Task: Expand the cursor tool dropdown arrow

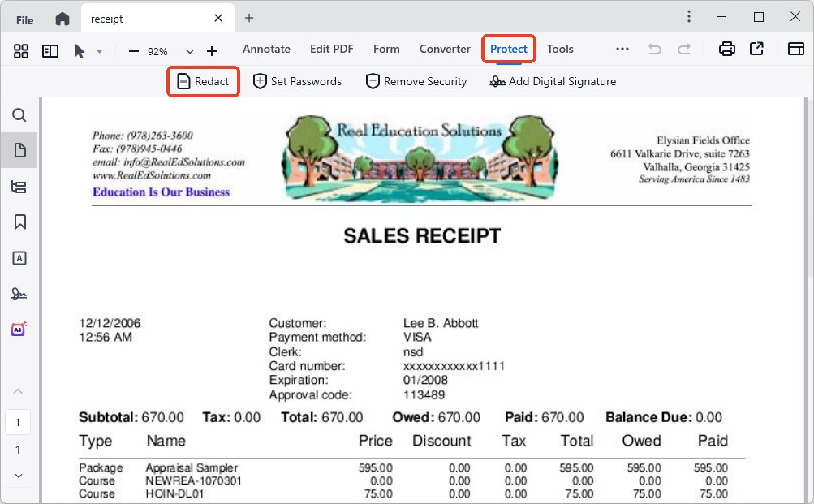Action: (99, 51)
